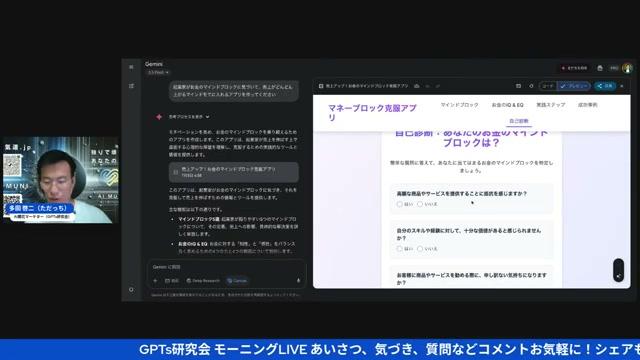Click the top QR code in webcam overlay
The width and height of the screenshot is (640, 360).
(x=12, y=166)
